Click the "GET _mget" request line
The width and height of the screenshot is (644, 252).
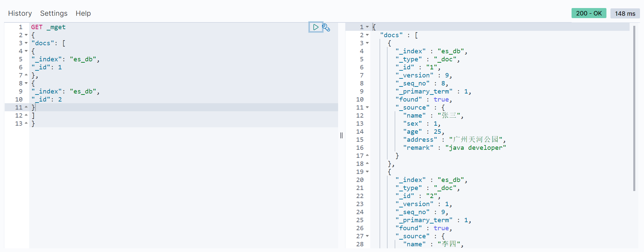pos(48,27)
